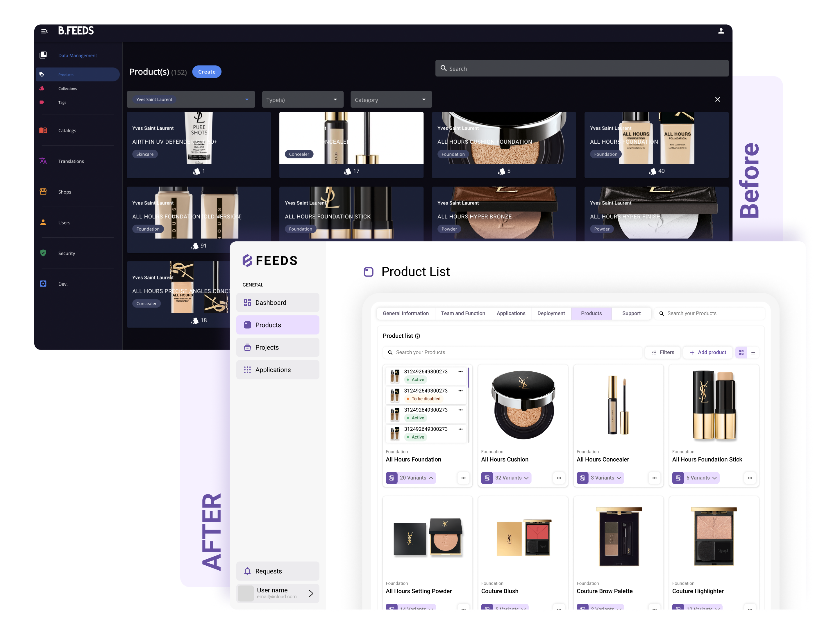Image resolution: width=840 pixels, height=634 pixels.
Task: Open the Tags icon in dark sidebar
Action: 42,102
